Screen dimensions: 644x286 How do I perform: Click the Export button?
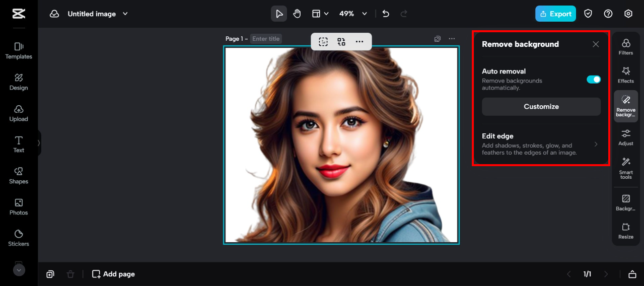pos(555,14)
